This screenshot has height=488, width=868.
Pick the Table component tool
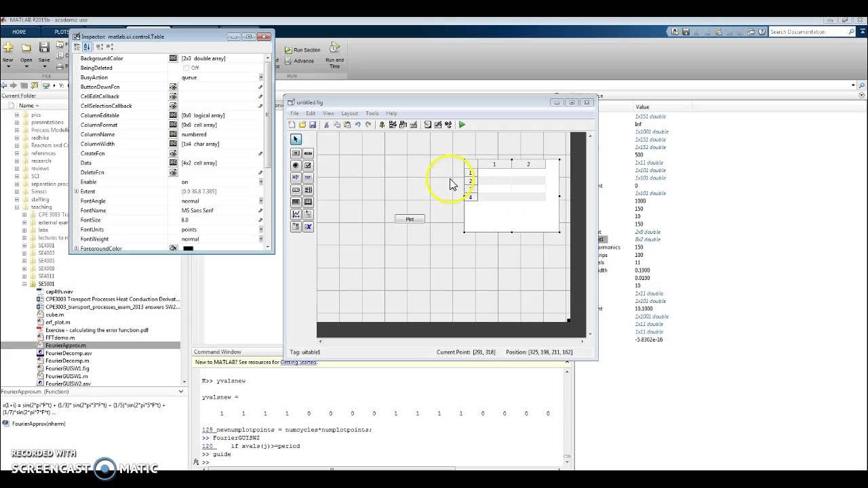[x=308, y=202]
